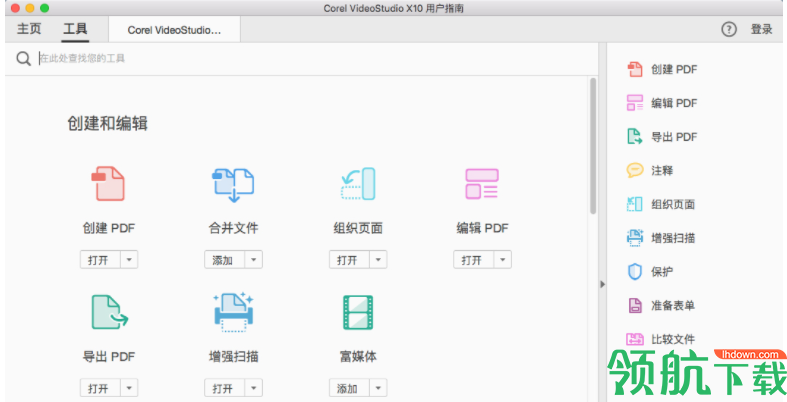
Task: Click the 添加 button under 合并文件
Action: [225, 260]
